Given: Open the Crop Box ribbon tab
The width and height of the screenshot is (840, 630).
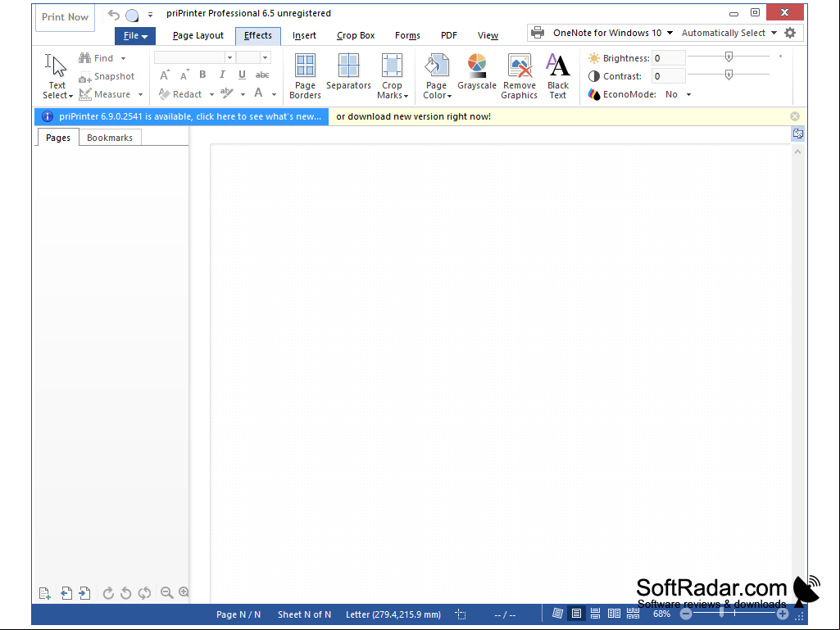Looking at the screenshot, I should [356, 36].
